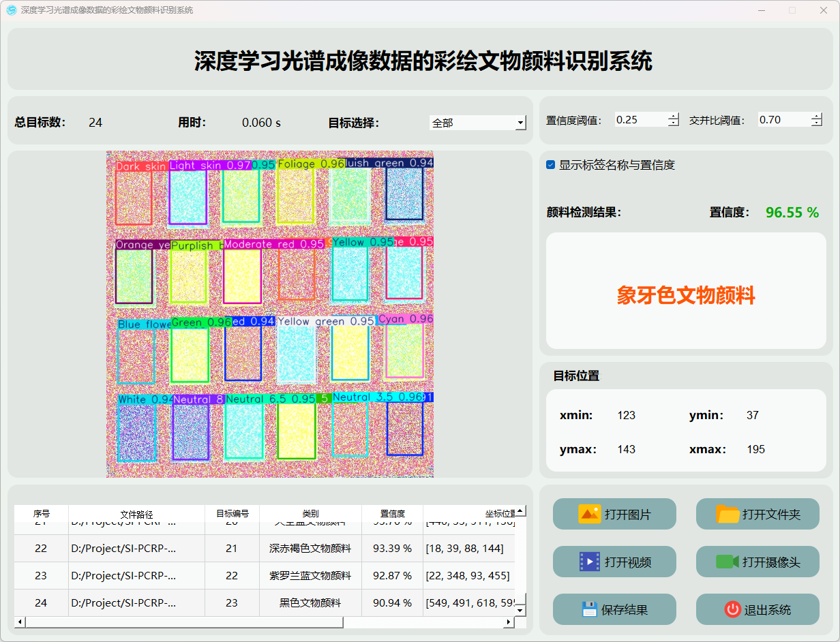Toggle the show label name and confidence checkbox
This screenshot has height=642, width=840.
[551, 165]
